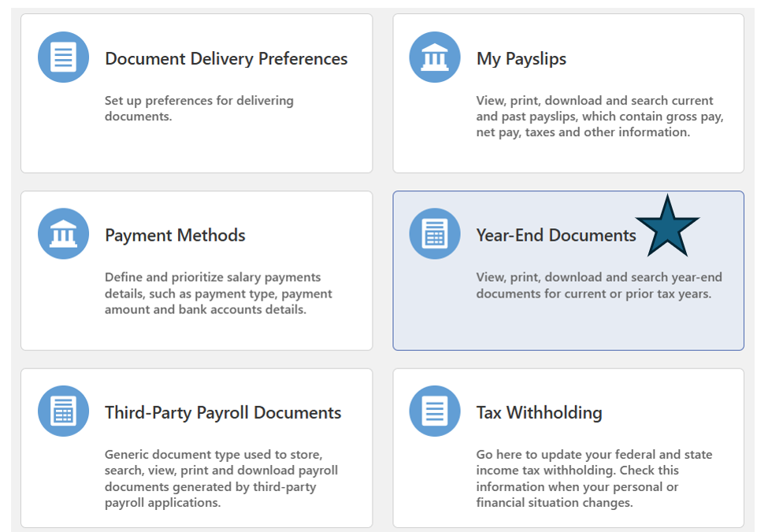Select the Year-End Documents document icon

click(434, 233)
